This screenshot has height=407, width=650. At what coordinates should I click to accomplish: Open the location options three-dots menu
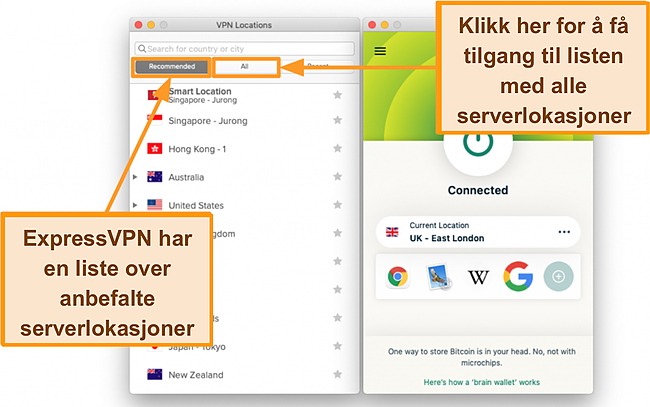click(x=564, y=232)
